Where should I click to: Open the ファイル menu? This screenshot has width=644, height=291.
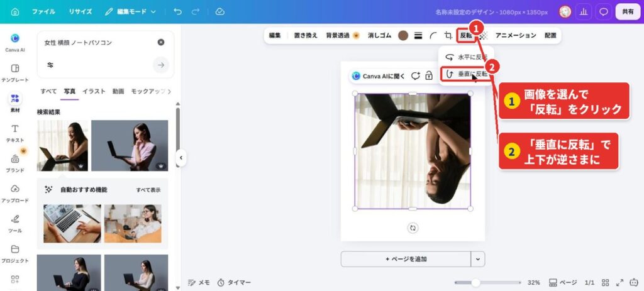(x=43, y=12)
